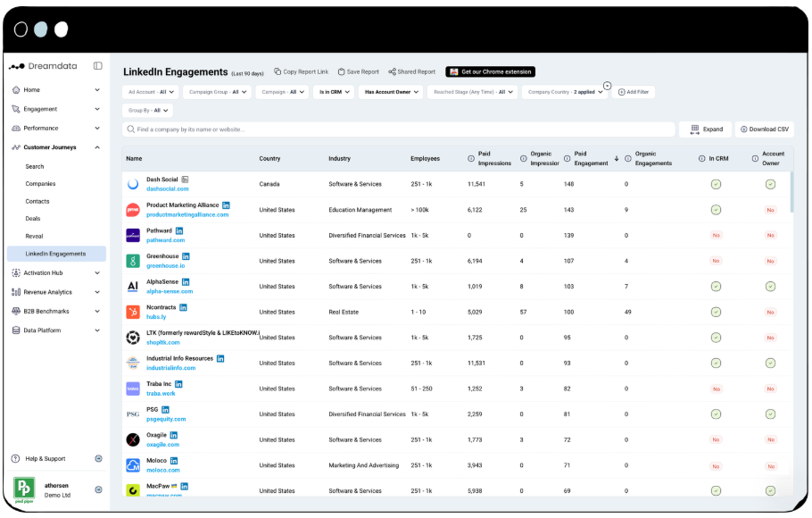This screenshot has height=518, width=812.
Task: Open LinkedIn page icon for Dash Social
Action: (185, 180)
